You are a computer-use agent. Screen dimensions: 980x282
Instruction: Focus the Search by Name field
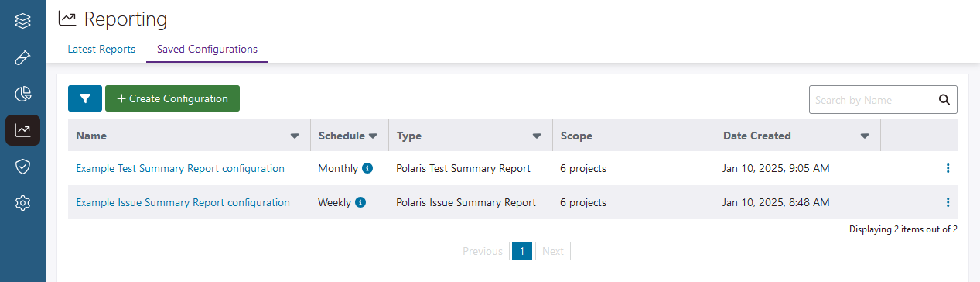(872, 99)
